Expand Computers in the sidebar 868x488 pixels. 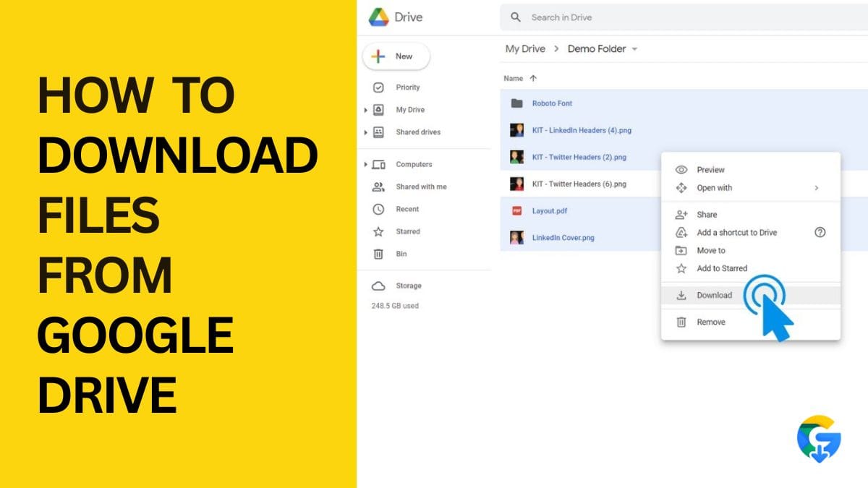(366, 164)
